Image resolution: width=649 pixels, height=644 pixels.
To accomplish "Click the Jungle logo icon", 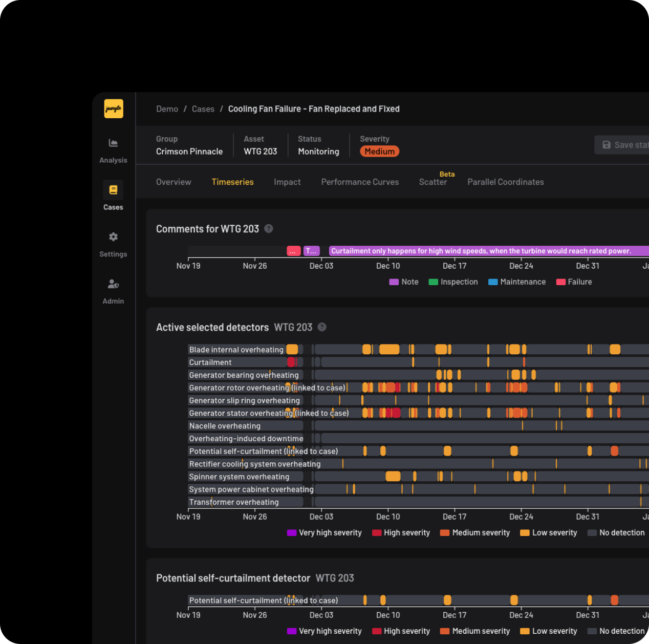I will tap(114, 109).
